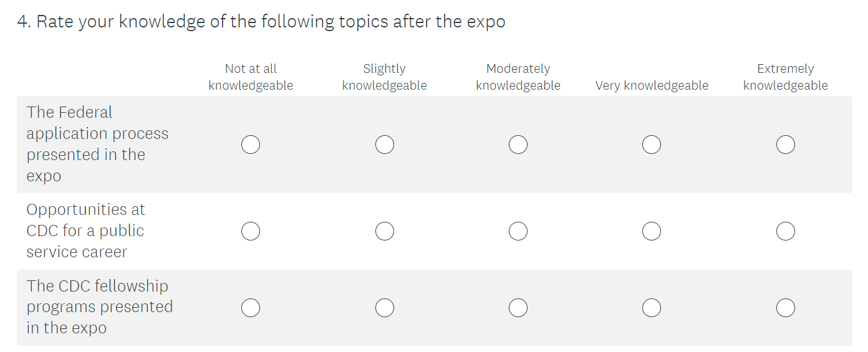
Task: Click the 'Opportunities at CDC' row label
Action: point(85,231)
